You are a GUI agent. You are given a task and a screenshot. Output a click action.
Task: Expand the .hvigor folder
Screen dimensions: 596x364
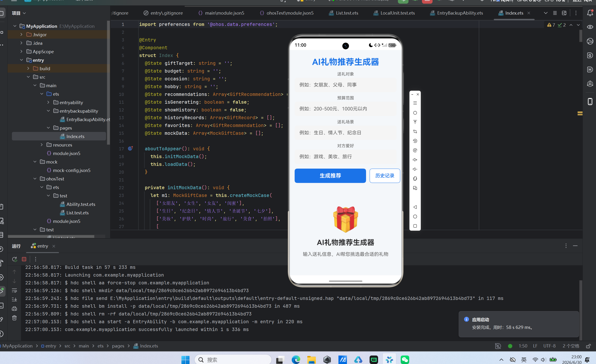point(21,34)
